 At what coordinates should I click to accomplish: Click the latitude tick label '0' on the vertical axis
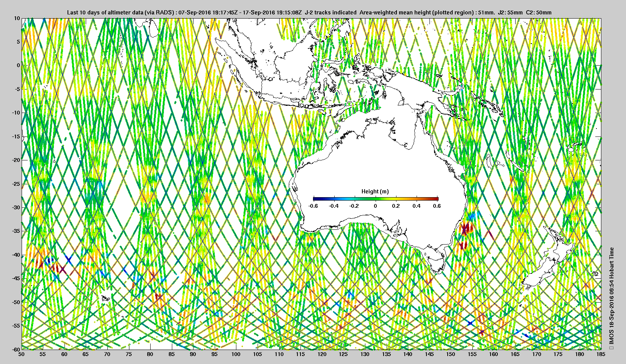pyautogui.click(x=18, y=66)
